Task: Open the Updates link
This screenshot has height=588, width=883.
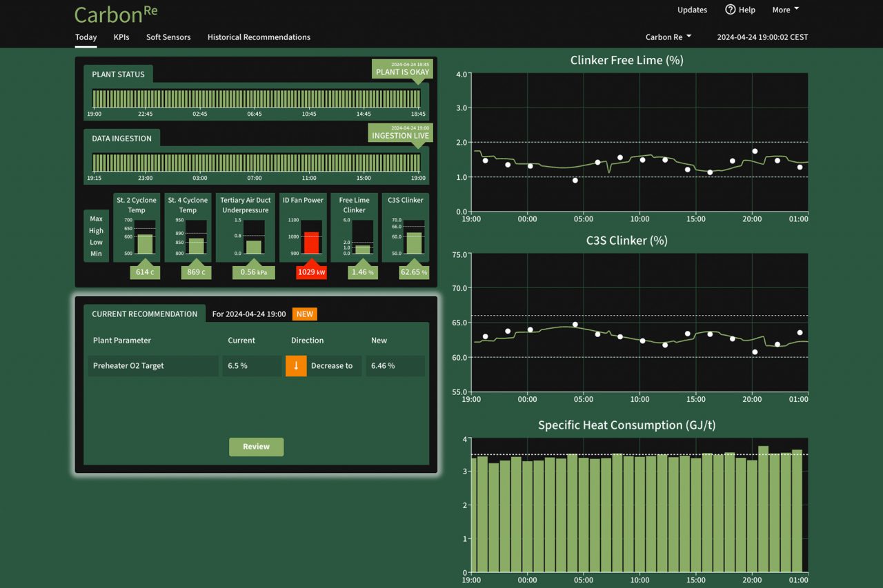Action: click(692, 10)
